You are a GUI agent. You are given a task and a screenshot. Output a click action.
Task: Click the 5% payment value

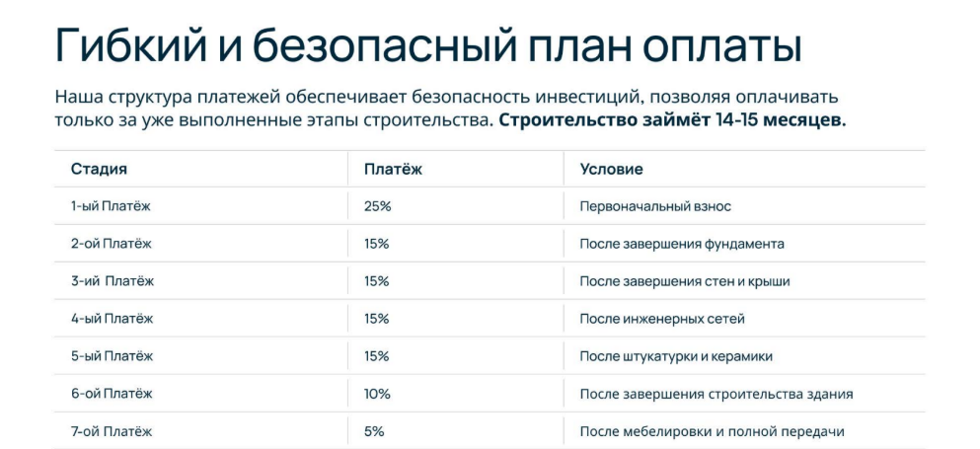tap(374, 431)
